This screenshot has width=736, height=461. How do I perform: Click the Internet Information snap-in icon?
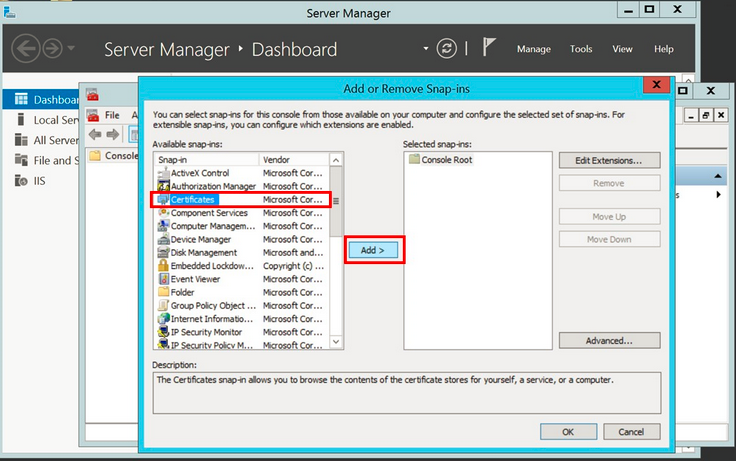(x=163, y=318)
